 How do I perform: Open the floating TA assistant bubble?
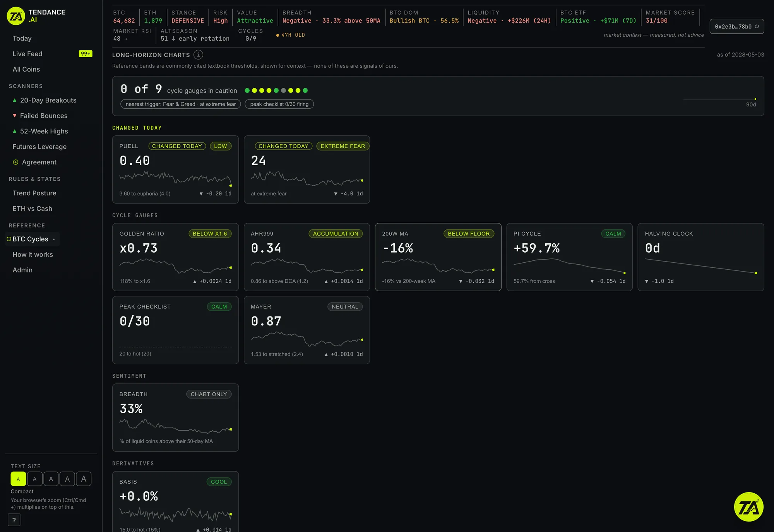tap(748, 507)
